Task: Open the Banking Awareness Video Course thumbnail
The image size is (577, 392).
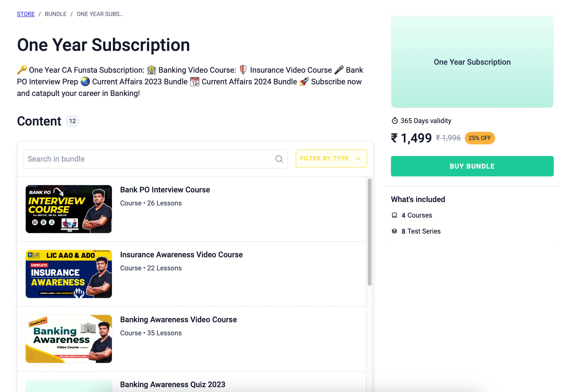Action: pyautogui.click(x=69, y=339)
